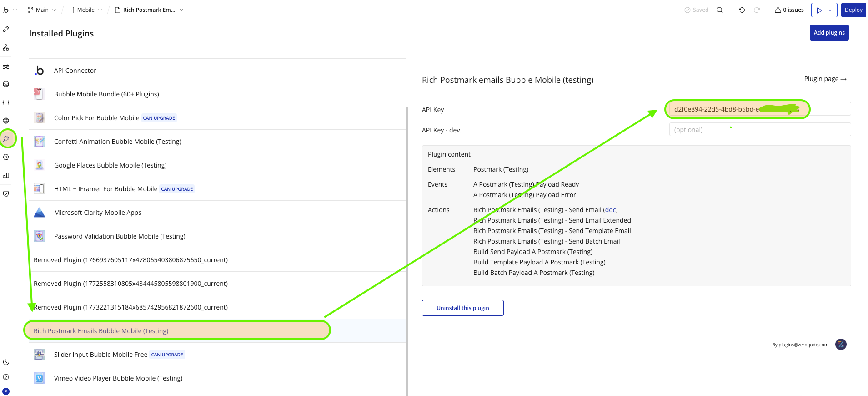This screenshot has height=396, width=868.
Task: Expand the preview run options chevron
Action: 830,10
